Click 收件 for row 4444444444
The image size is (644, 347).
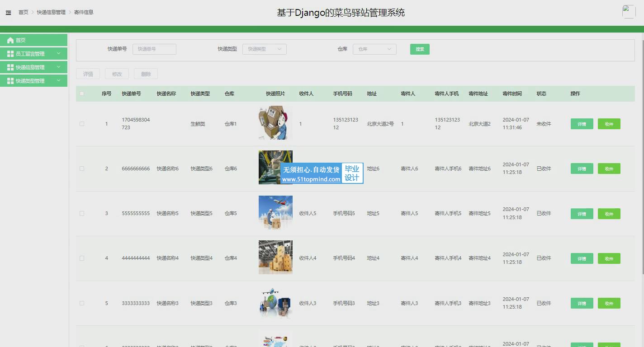609,258
